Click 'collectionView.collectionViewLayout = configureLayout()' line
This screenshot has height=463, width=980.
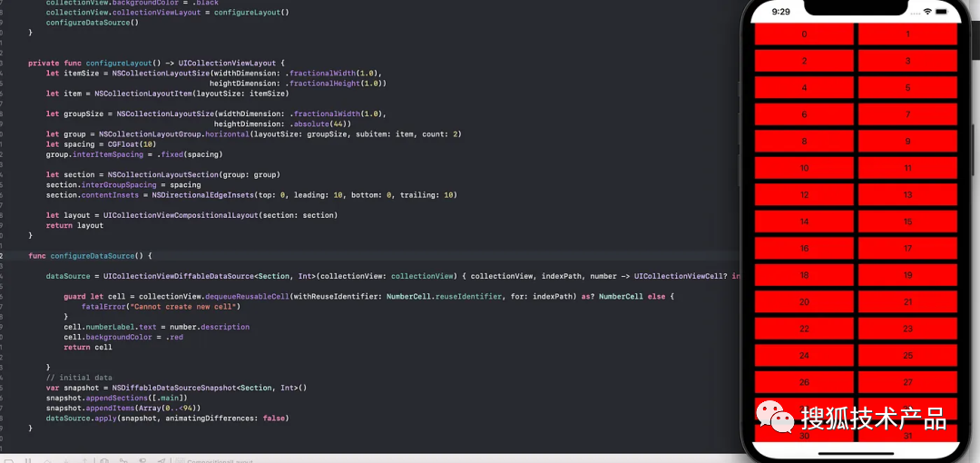168,13
